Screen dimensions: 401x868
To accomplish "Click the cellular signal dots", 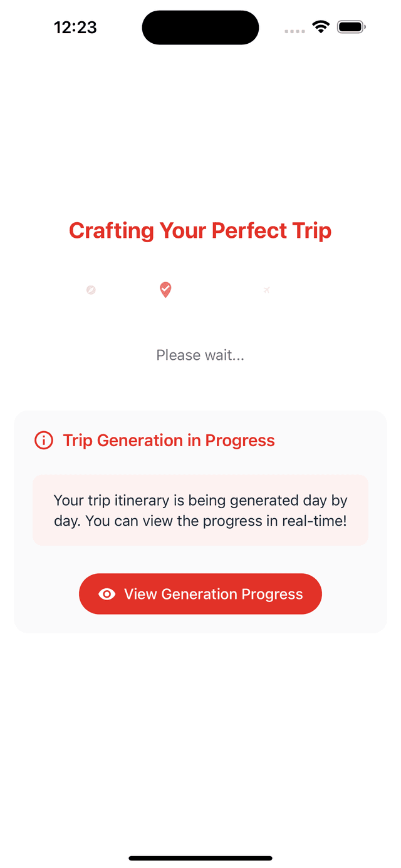I will click(294, 30).
